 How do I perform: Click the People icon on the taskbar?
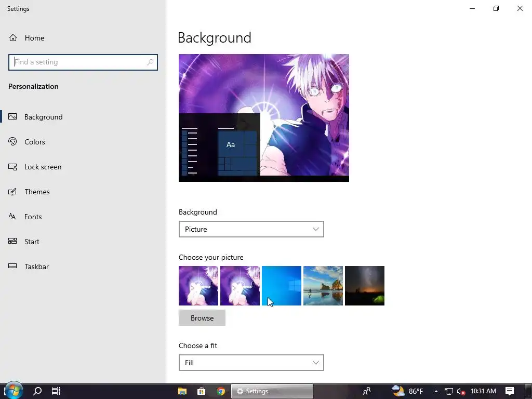[x=367, y=391]
